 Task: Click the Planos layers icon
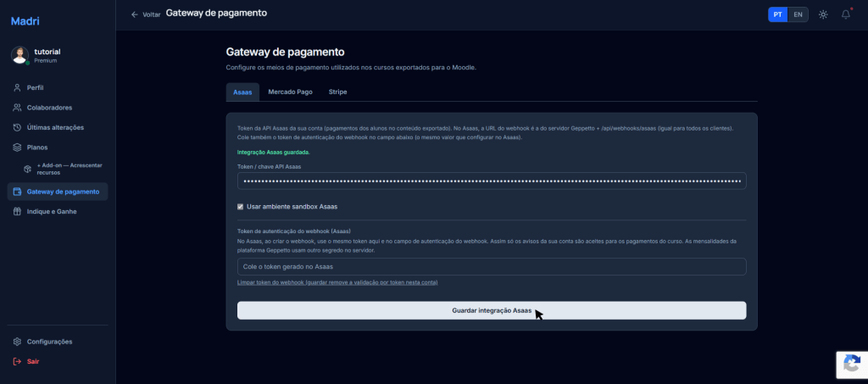tap(18, 147)
